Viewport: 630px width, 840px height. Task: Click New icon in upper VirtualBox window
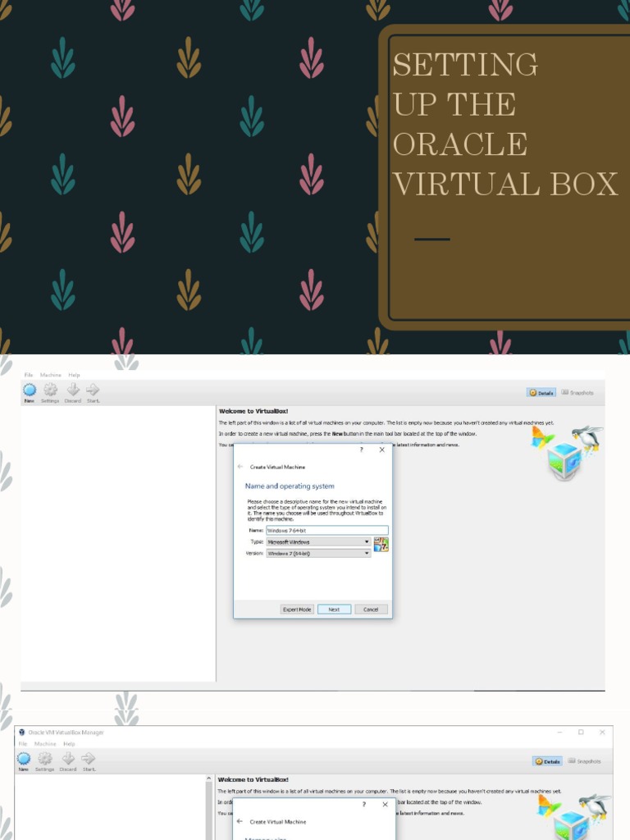(x=30, y=390)
